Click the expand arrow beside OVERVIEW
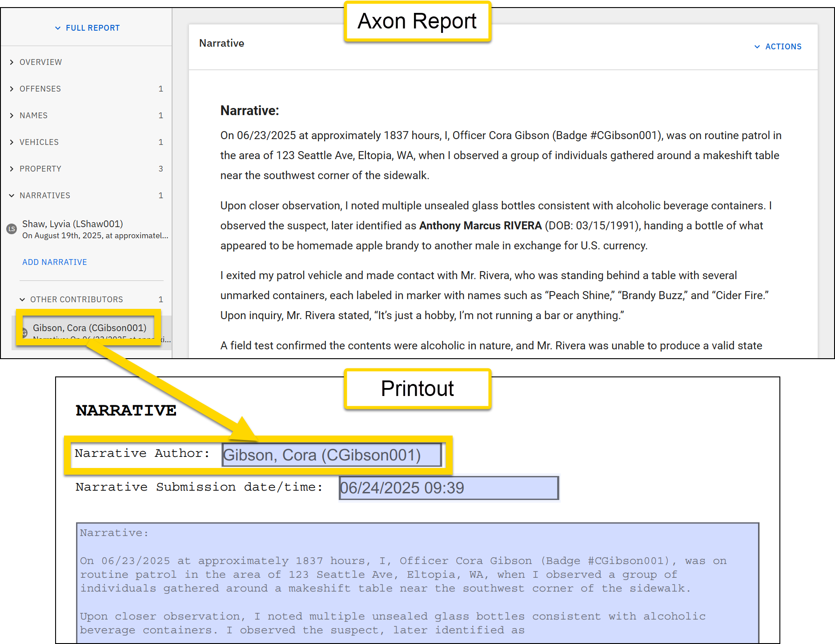835x644 pixels. [12, 62]
